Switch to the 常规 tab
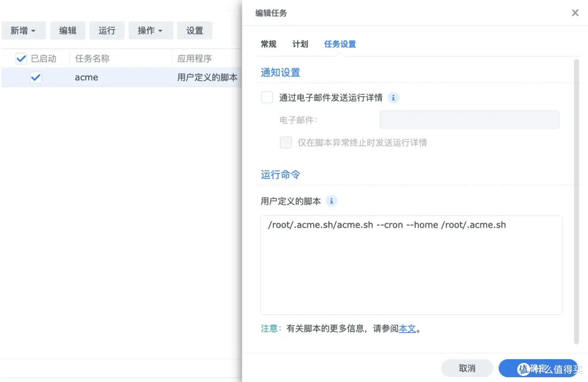Viewport: 588px width, 382px height. click(x=268, y=44)
